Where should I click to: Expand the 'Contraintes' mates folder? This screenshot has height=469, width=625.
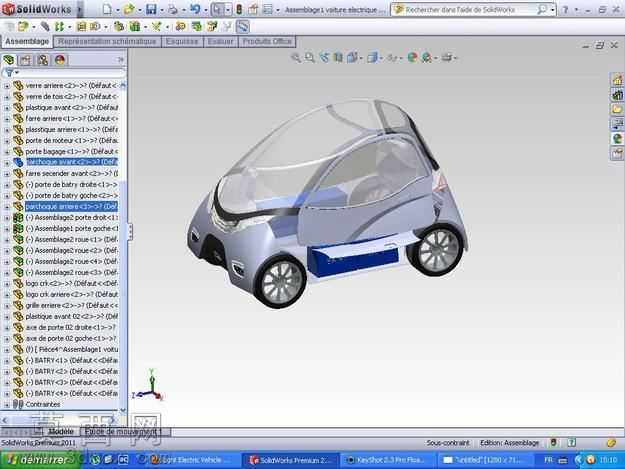click(x=6, y=404)
